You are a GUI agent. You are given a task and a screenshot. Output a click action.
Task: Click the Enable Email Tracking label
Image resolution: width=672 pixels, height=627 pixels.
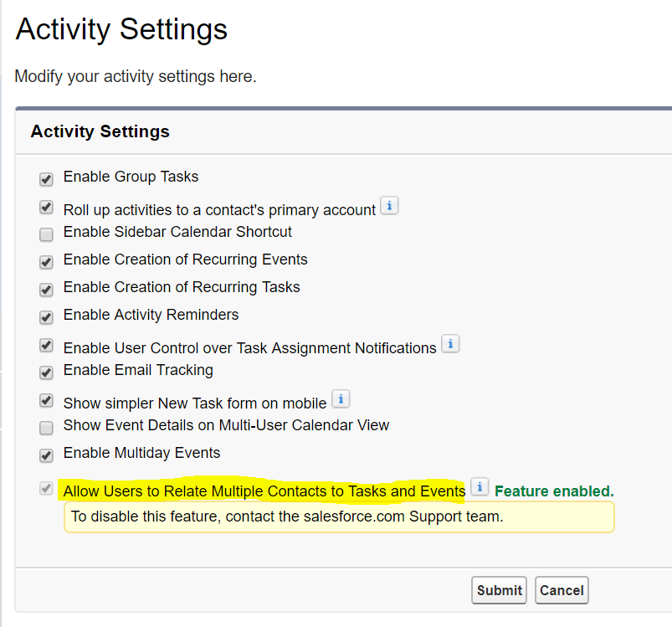click(138, 370)
